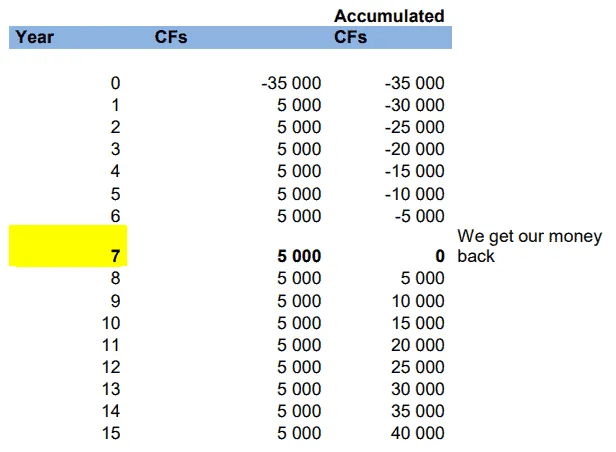Click the year 15 cell
The image size is (616, 452).
coord(111,433)
